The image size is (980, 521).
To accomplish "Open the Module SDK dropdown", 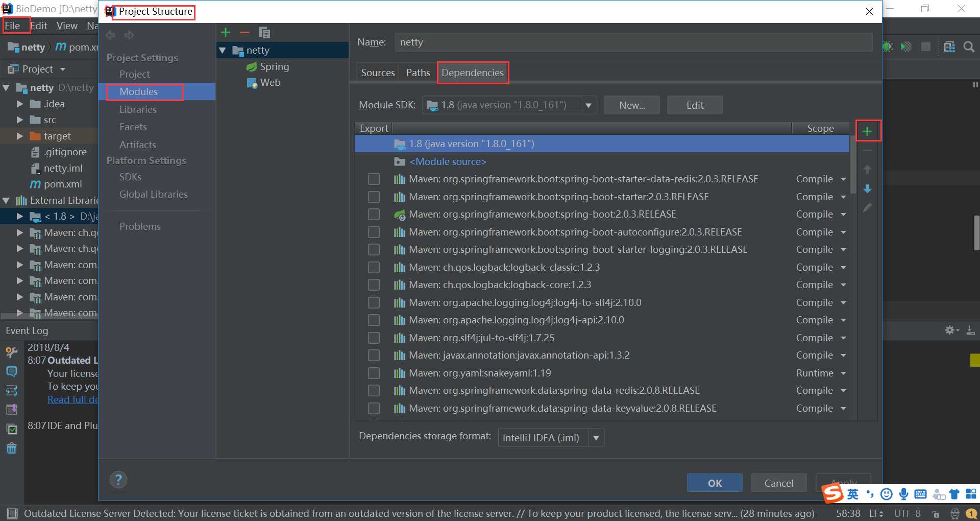I will [589, 105].
